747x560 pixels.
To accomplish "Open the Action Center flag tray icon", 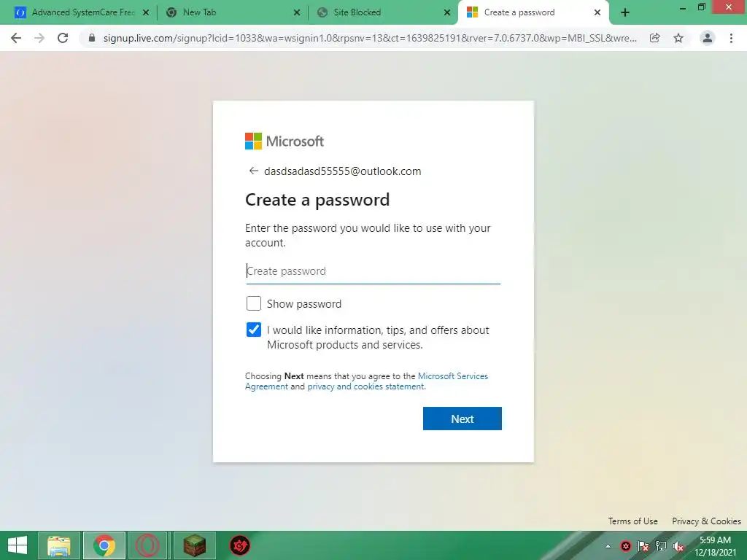I will 643,546.
